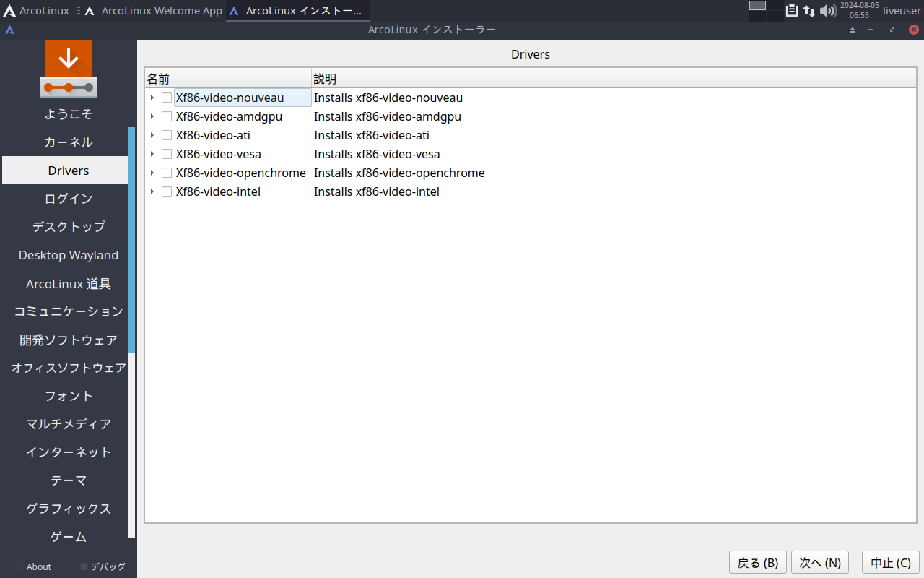Sort by the 説明 column header
924x578 pixels.
(x=614, y=79)
